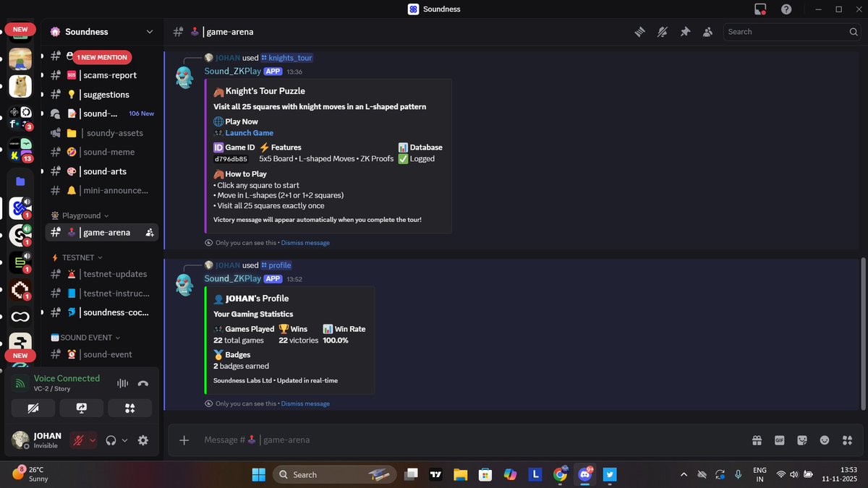Open the sticker picker

[x=802, y=440]
